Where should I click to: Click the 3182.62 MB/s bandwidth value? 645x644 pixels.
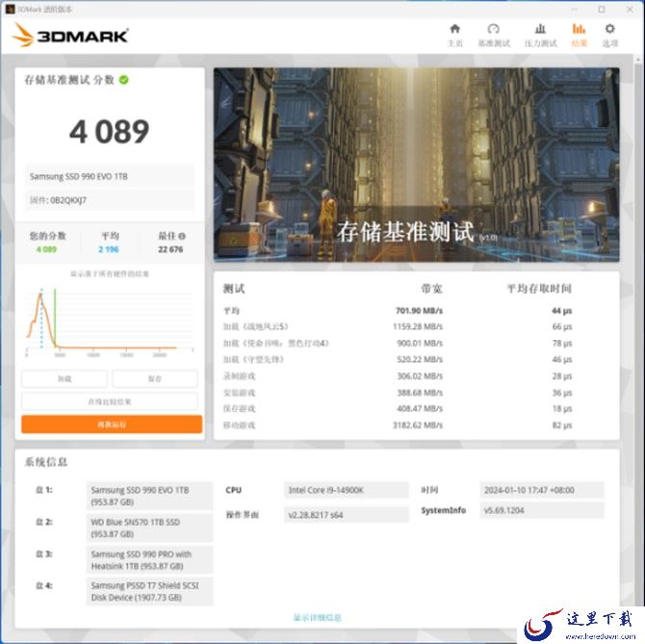coord(418,425)
